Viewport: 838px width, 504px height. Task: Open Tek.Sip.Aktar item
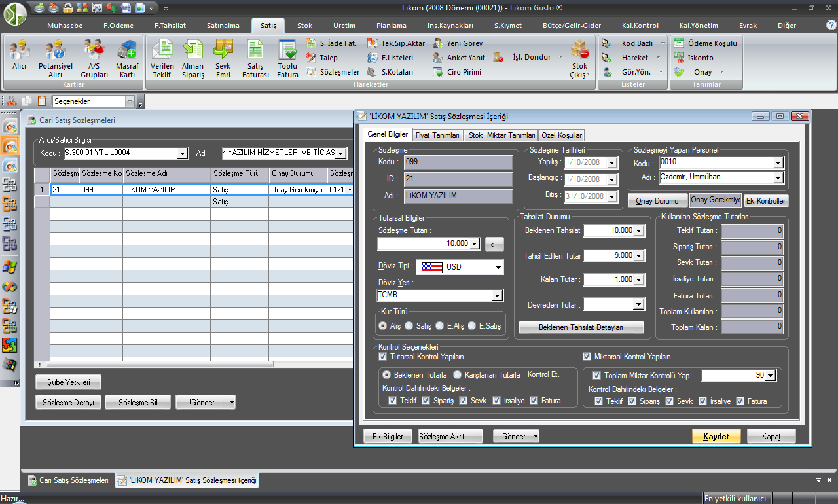tap(395, 43)
